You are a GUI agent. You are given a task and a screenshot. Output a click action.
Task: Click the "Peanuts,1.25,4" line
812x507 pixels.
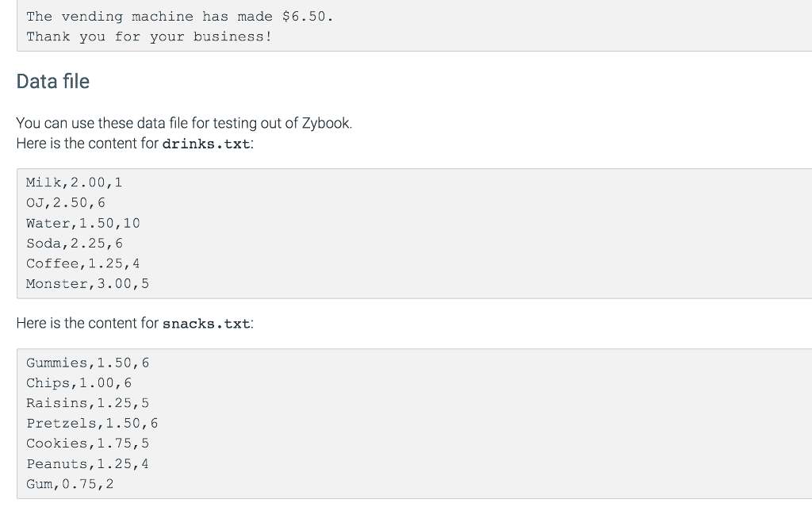(x=87, y=463)
